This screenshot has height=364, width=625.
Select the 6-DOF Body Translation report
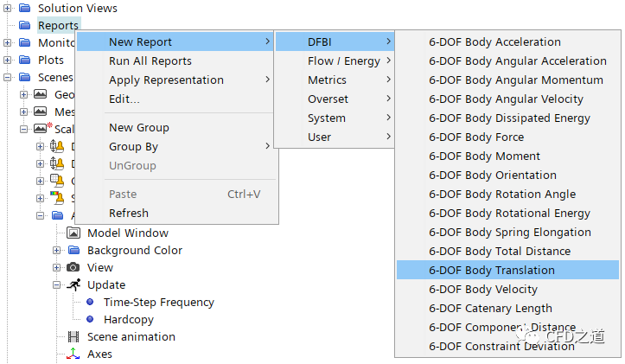507,270
